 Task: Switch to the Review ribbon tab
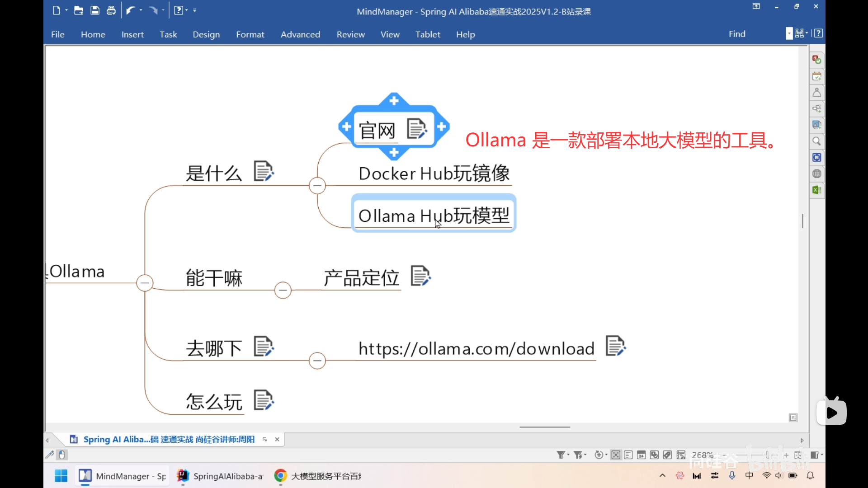pyautogui.click(x=350, y=34)
